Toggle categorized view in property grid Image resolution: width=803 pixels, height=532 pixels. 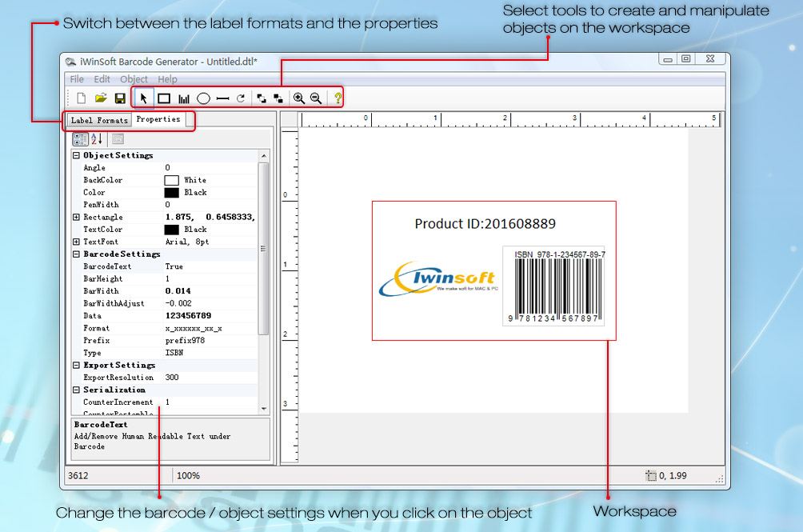(x=81, y=139)
